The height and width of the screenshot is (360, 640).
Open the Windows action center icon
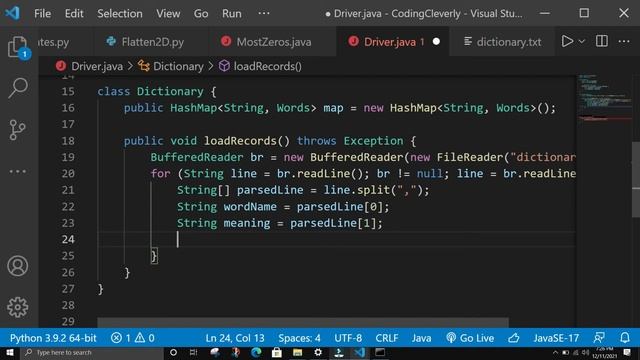point(627,353)
